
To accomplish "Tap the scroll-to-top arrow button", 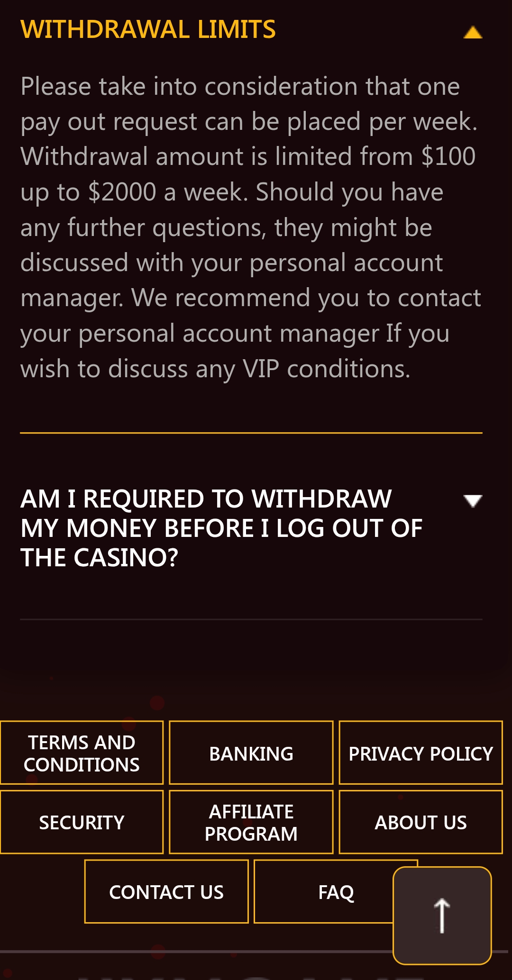I will pyautogui.click(x=442, y=915).
